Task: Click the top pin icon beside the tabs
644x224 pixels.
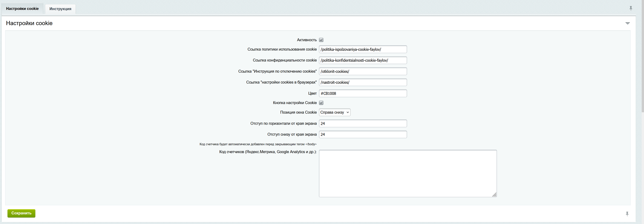Action: (x=631, y=8)
